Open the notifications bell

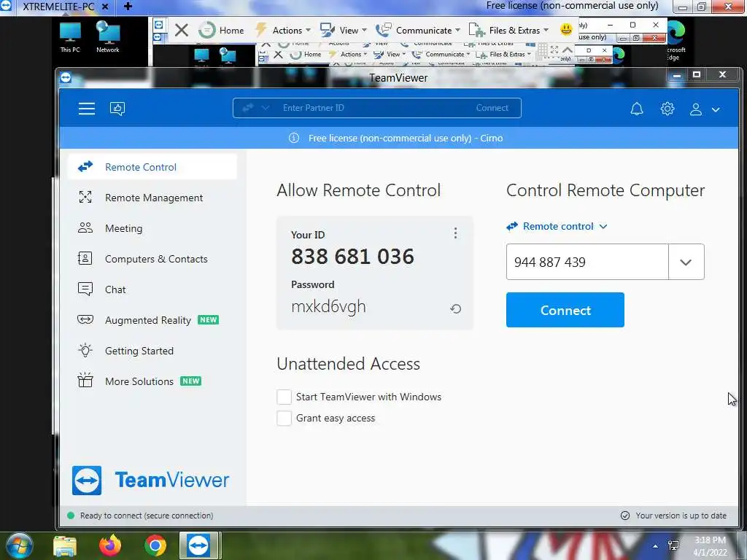(636, 109)
